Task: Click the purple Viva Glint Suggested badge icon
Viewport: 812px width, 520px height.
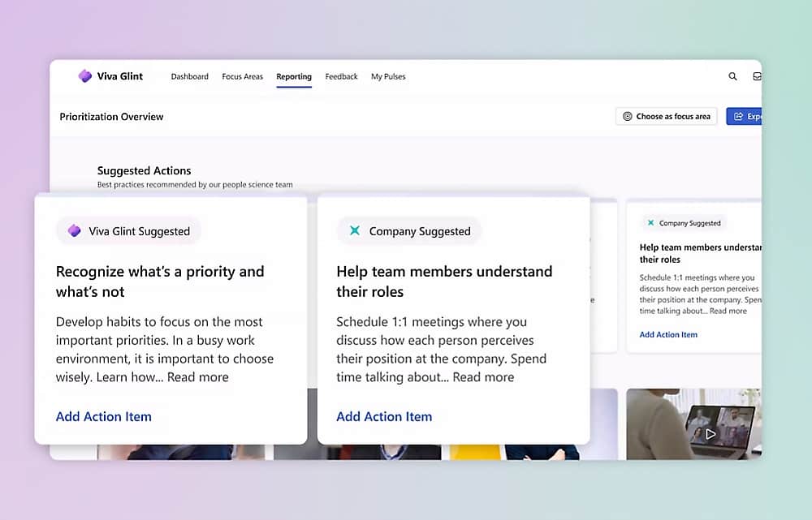Action: [x=74, y=231]
